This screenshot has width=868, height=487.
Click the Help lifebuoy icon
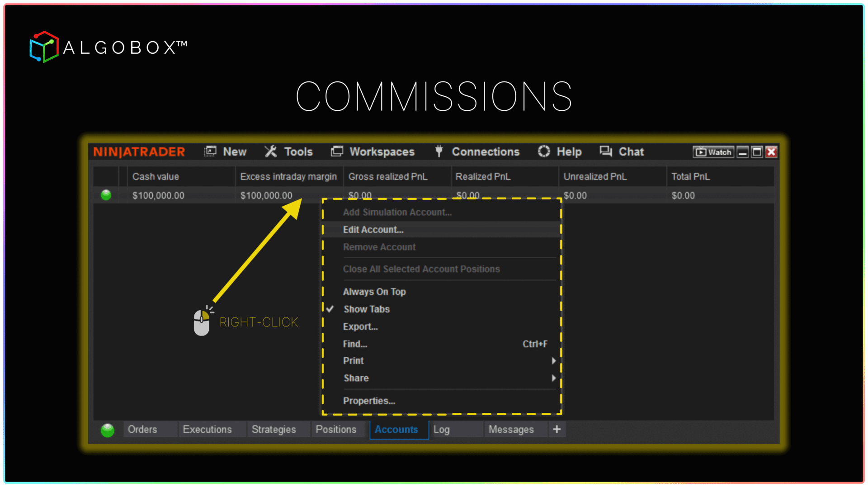(544, 151)
